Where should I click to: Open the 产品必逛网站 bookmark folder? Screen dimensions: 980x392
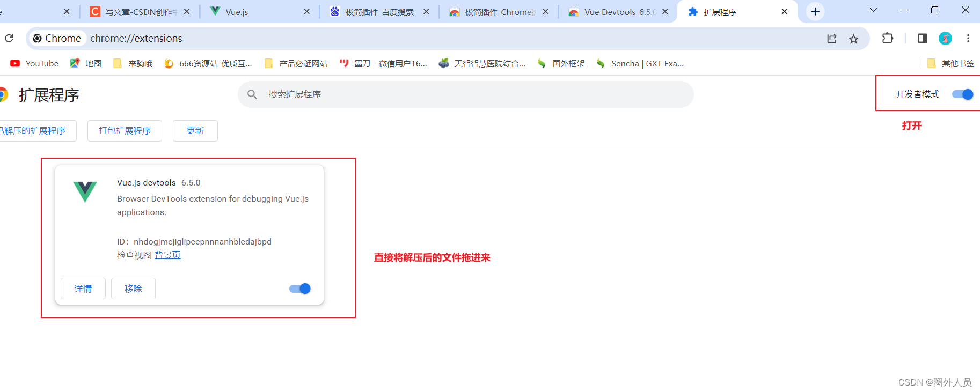(296, 63)
